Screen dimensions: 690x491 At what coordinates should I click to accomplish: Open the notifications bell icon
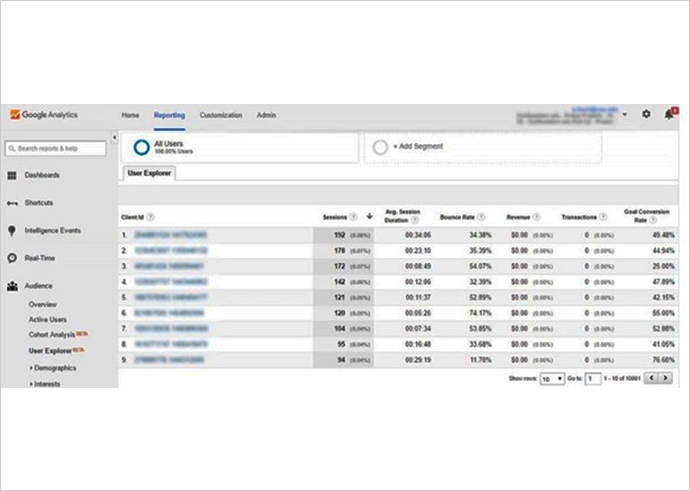[668, 115]
